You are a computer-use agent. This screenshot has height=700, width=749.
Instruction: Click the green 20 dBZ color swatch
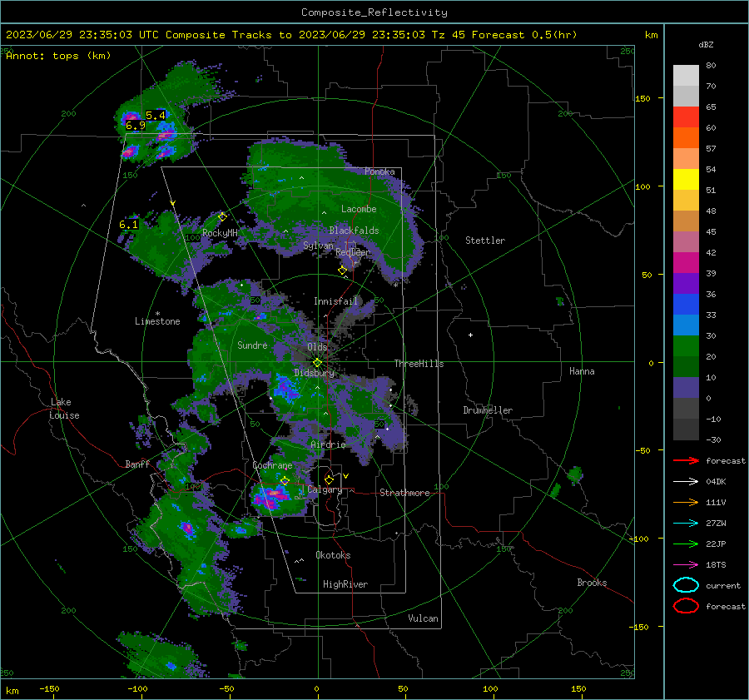pyautogui.click(x=686, y=345)
